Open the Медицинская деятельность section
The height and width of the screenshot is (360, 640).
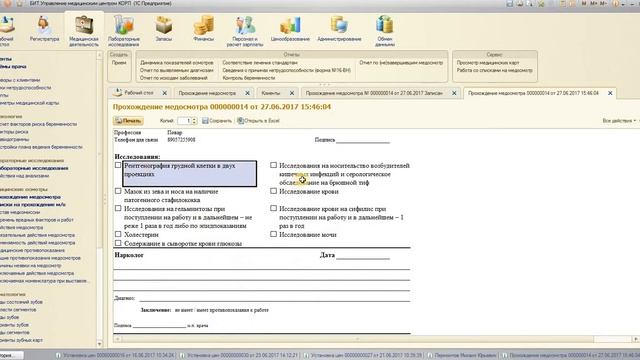pos(84,31)
